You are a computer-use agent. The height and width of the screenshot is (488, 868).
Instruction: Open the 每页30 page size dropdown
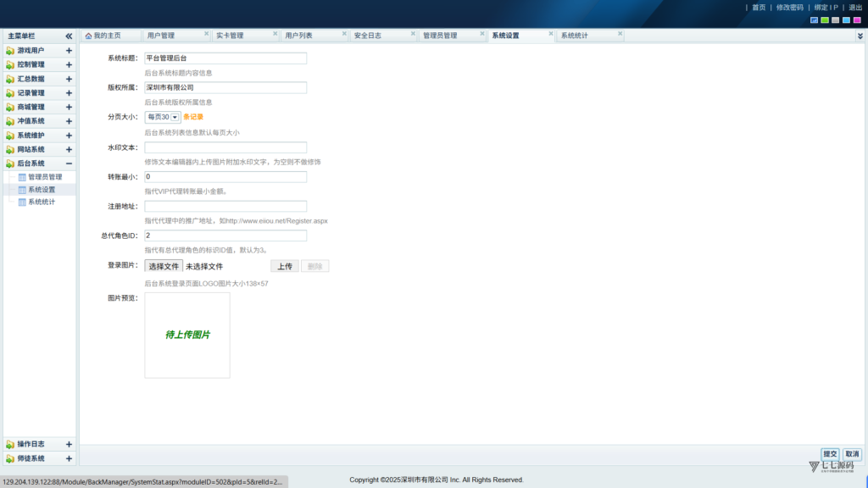click(163, 117)
